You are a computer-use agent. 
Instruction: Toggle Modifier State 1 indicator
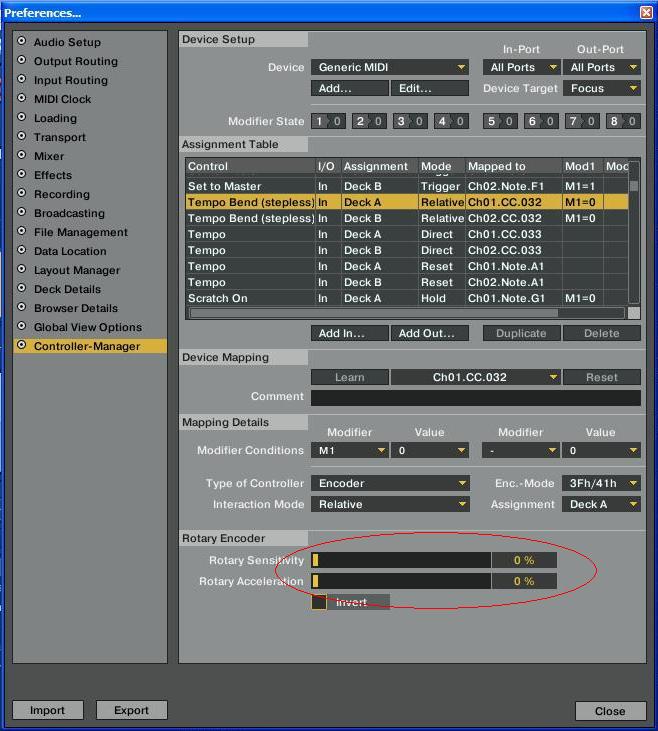[x=328, y=121]
